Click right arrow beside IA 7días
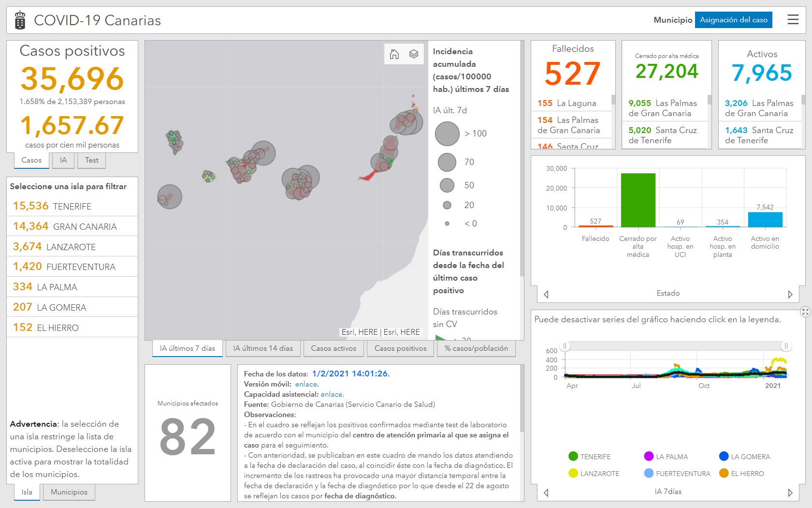The height and width of the screenshot is (508, 812). tap(790, 493)
